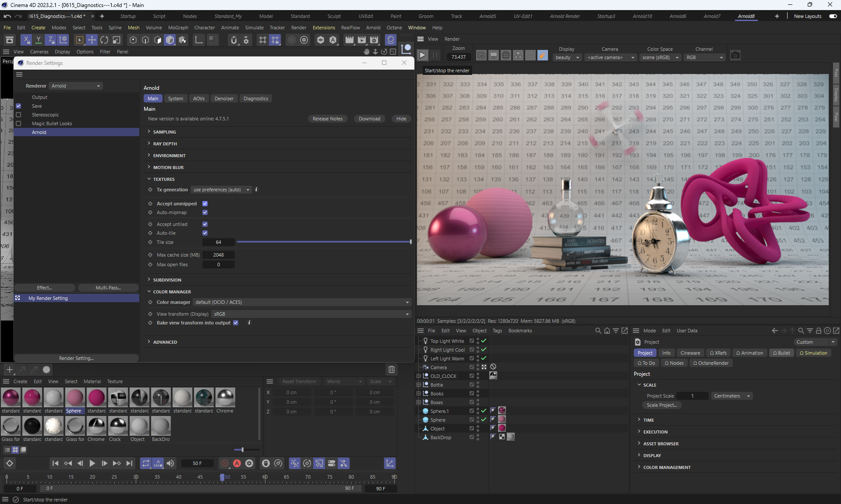Open the Renderer dropdown set to Arnold
The image size is (841, 504).
[75, 86]
